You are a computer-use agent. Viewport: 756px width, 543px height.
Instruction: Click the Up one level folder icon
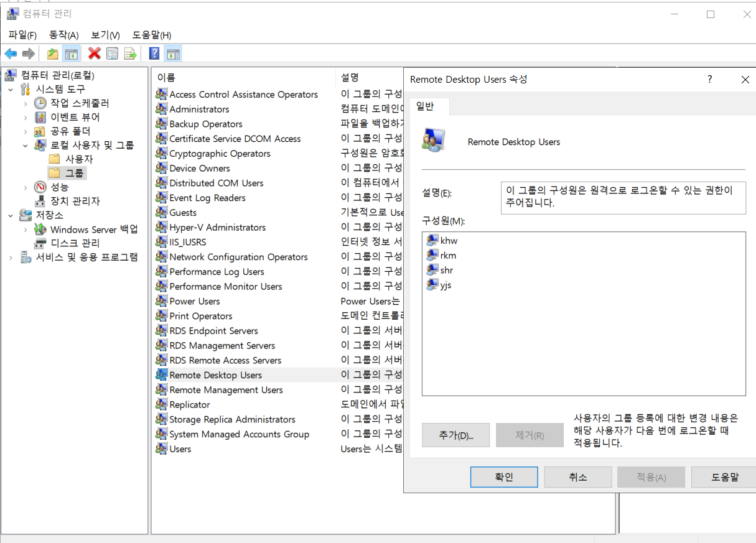pyautogui.click(x=53, y=53)
